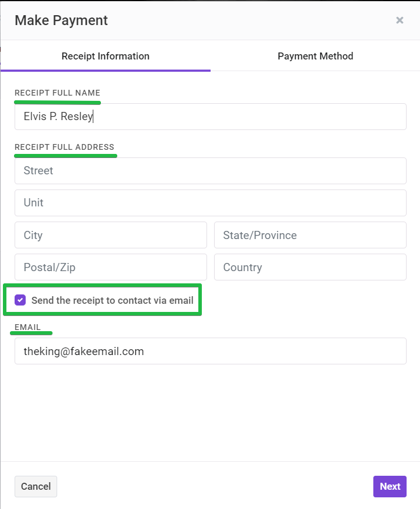Select the Receipt Information tab

(105, 56)
